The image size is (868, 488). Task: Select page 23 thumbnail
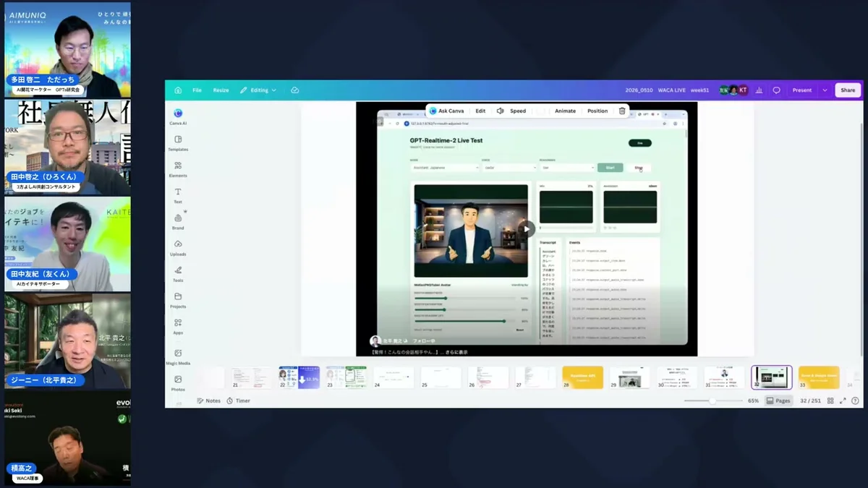[x=346, y=377]
